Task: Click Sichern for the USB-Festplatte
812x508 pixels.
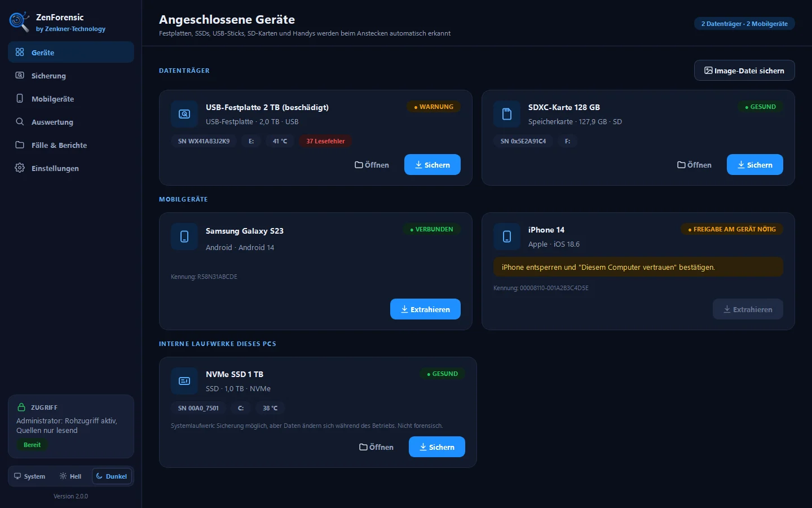Action: (x=433, y=165)
